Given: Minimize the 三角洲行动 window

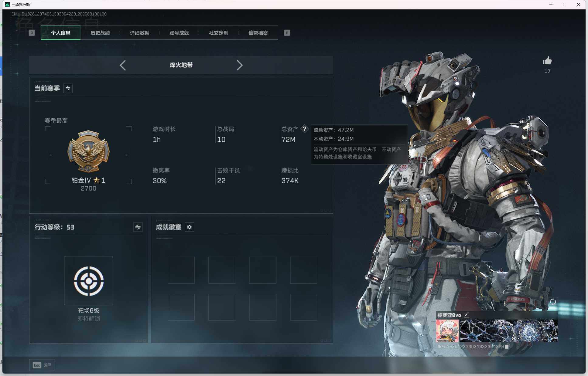Looking at the screenshot, I should pyautogui.click(x=551, y=5).
